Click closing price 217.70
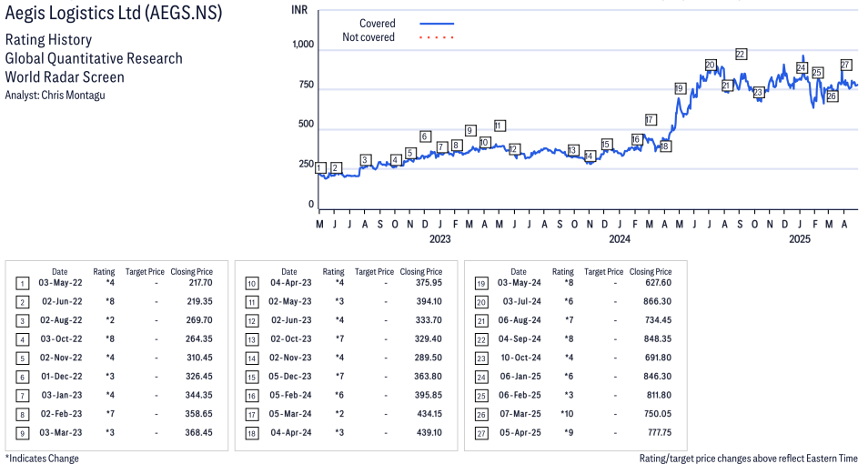 200,282
